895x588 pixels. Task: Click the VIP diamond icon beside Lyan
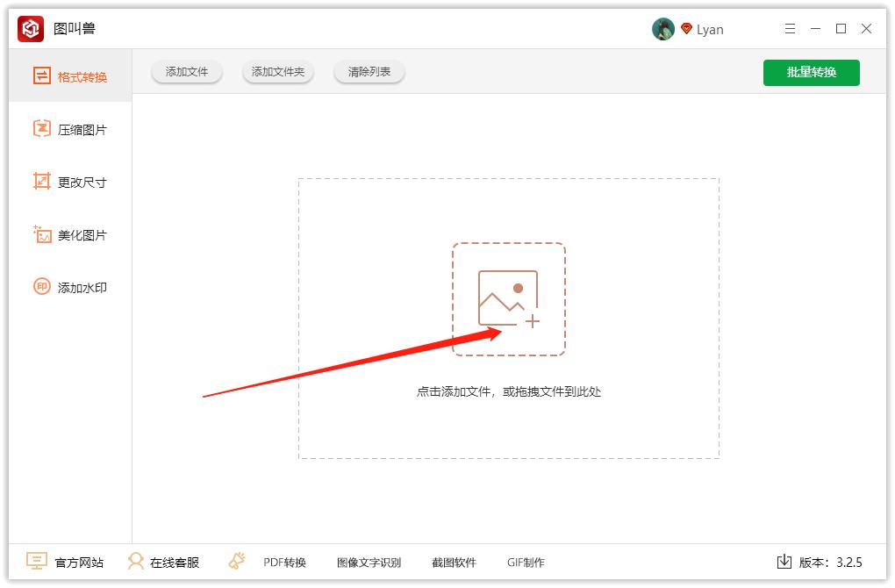tap(686, 29)
